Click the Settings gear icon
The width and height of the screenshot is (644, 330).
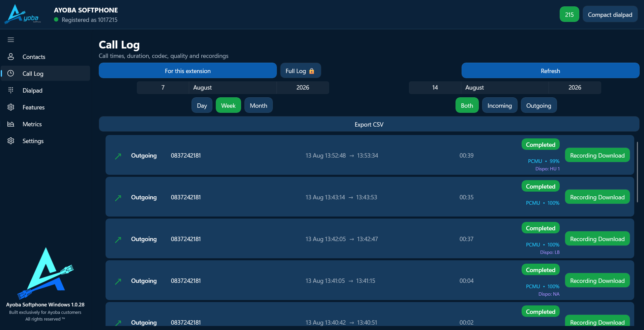[x=11, y=141]
